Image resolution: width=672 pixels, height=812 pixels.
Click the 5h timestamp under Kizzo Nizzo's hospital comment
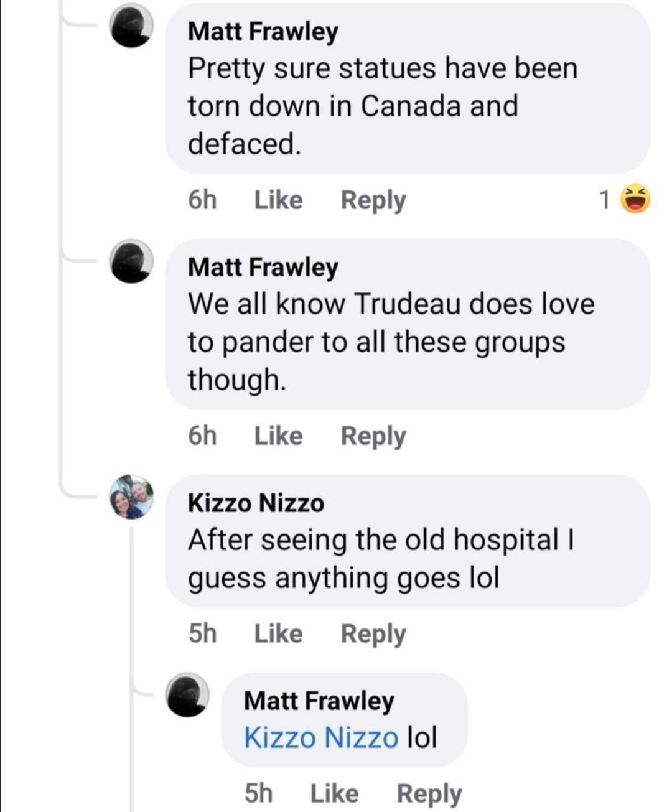[x=202, y=633]
